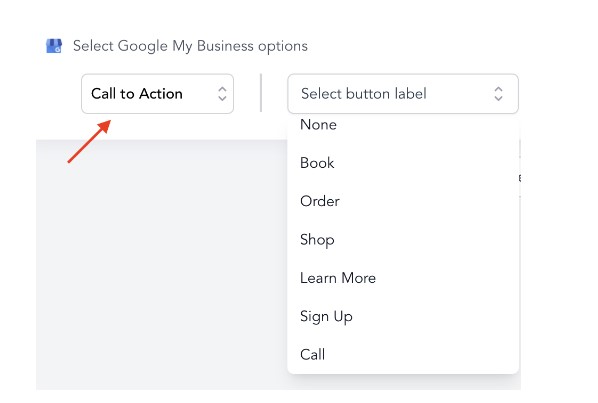
Task: Click the Google My Business store icon
Action: point(54,46)
